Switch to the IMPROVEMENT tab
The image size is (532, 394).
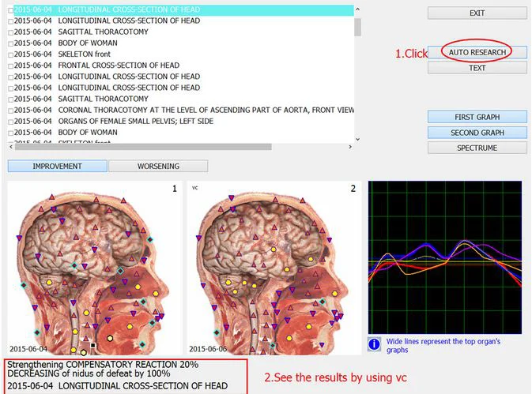click(57, 167)
